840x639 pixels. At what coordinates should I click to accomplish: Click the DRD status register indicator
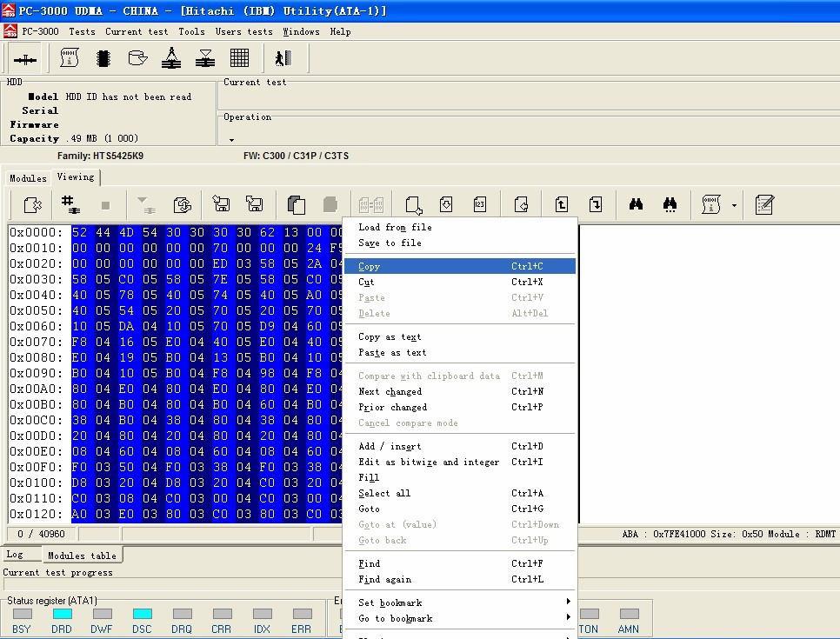(62, 615)
